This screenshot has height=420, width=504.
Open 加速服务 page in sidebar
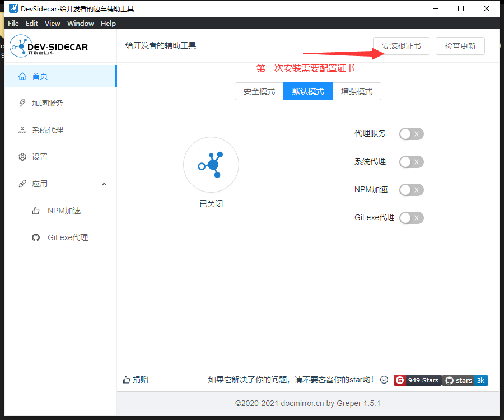pos(60,103)
